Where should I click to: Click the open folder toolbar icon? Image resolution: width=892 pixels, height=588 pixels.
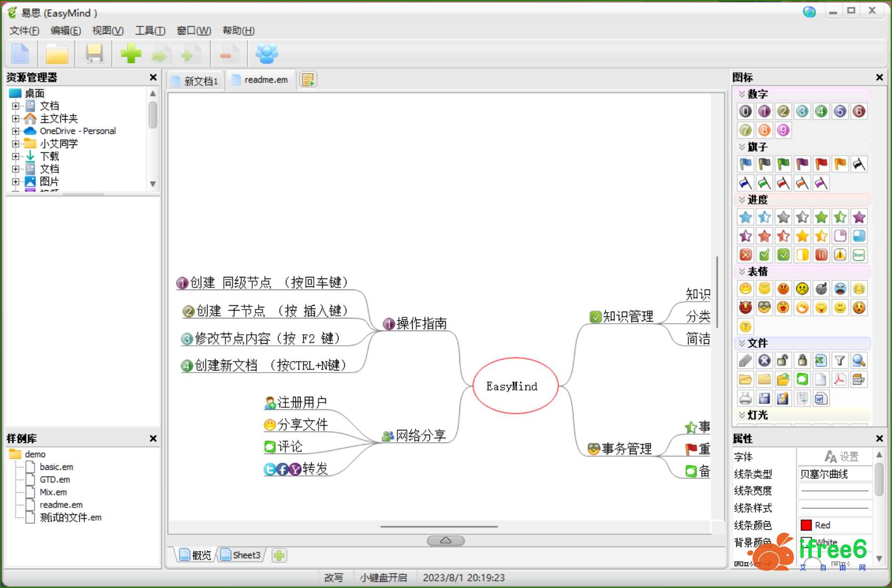coord(57,54)
